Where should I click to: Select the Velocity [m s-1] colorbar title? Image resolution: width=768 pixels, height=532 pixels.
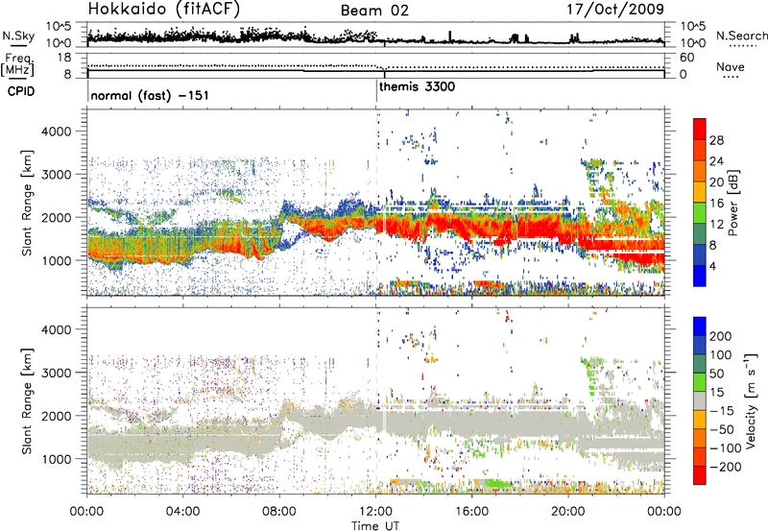pos(751,400)
